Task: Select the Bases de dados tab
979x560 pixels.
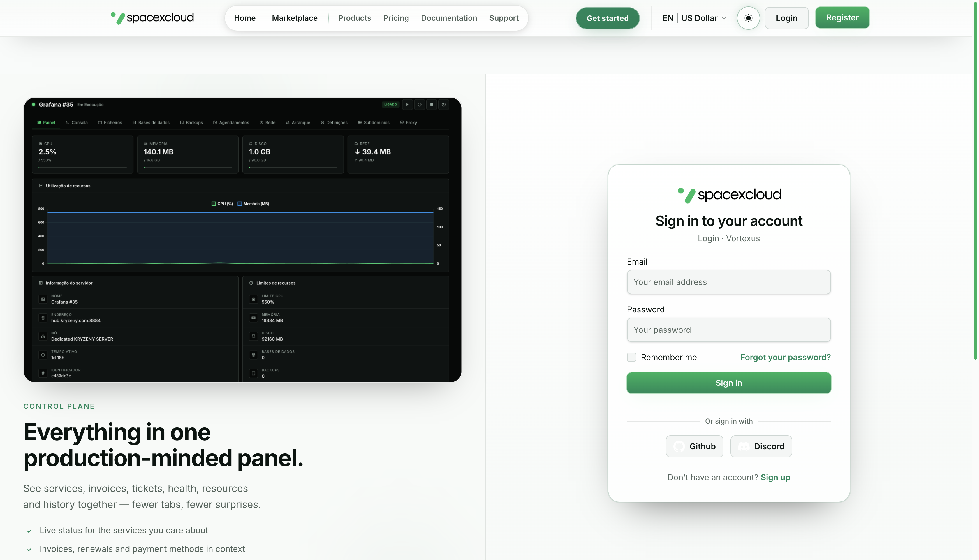Action: (x=151, y=123)
